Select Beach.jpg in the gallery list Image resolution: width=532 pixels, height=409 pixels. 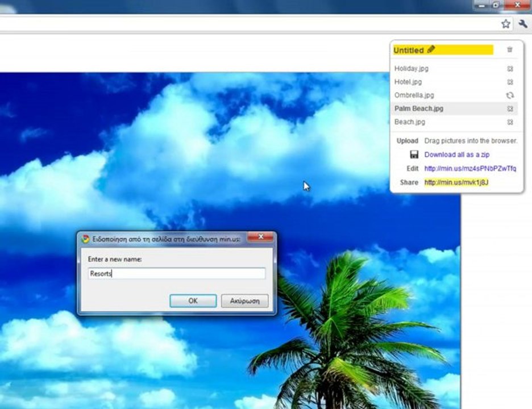pyautogui.click(x=410, y=122)
